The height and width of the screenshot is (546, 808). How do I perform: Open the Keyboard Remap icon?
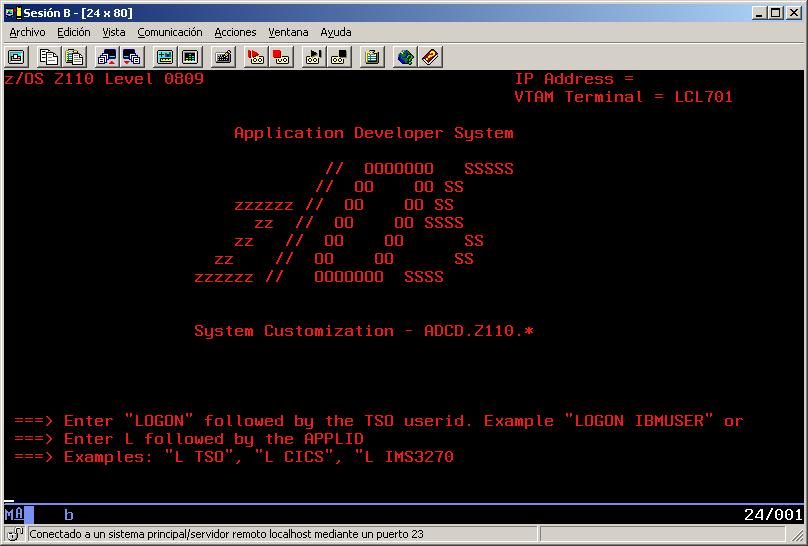pos(223,57)
